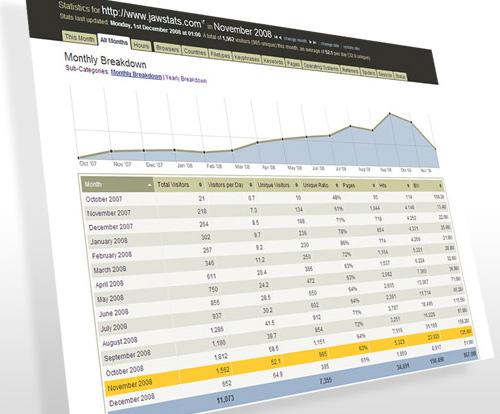Select the November 2007 row
Screen dimensions: 500x414
coord(265,211)
